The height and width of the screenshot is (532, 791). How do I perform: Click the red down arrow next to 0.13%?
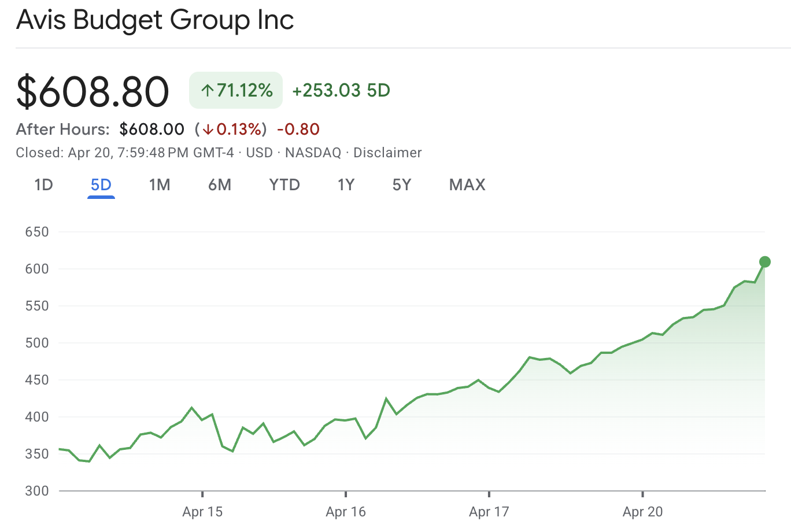coord(209,130)
